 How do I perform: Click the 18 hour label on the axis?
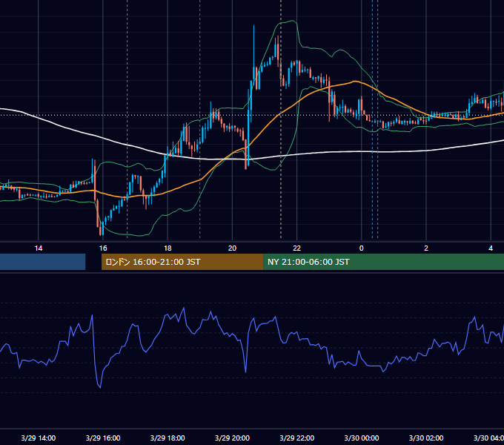point(168,248)
